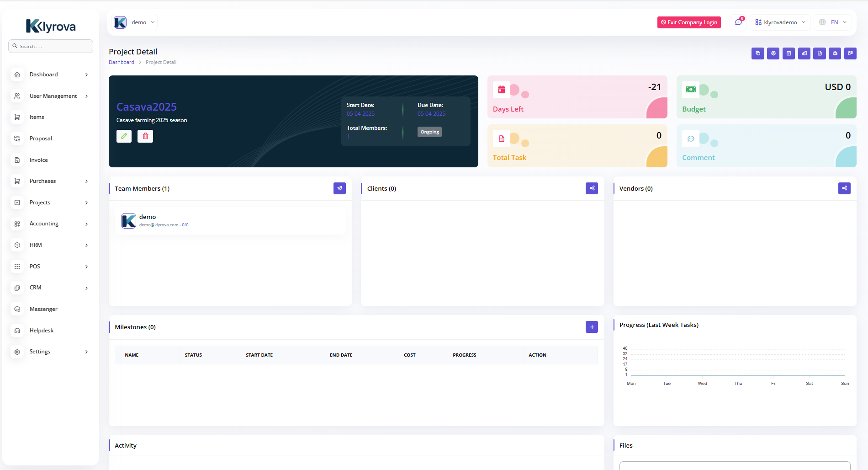Viewport: 868px width, 470px height.
Task: Add a new milestone with plus button
Action: tap(592, 327)
